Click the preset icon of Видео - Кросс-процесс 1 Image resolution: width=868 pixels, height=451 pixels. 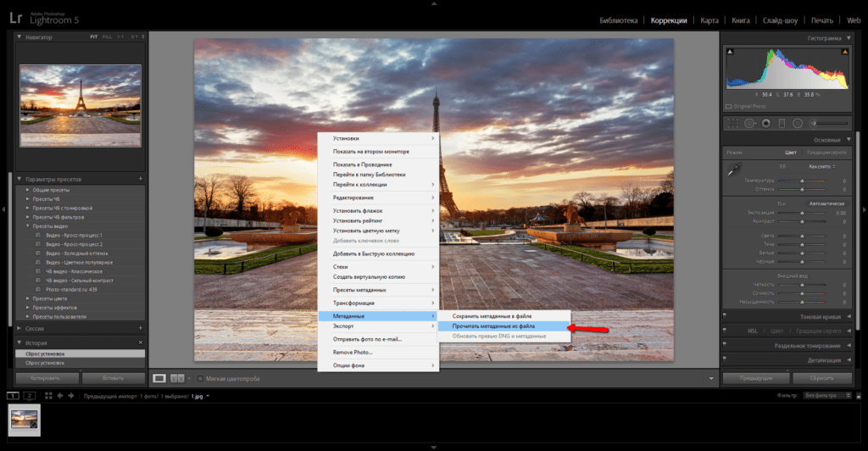(x=38, y=235)
